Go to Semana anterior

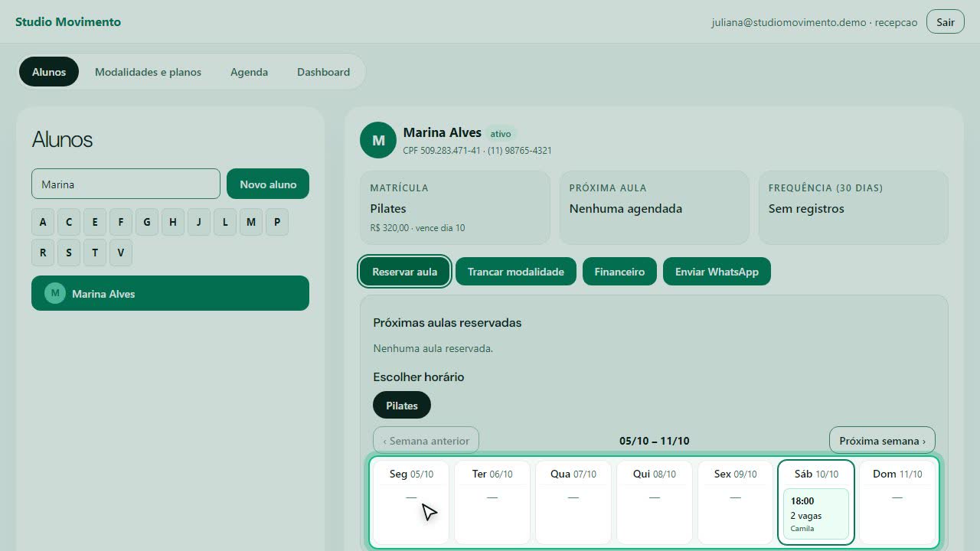click(426, 441)
